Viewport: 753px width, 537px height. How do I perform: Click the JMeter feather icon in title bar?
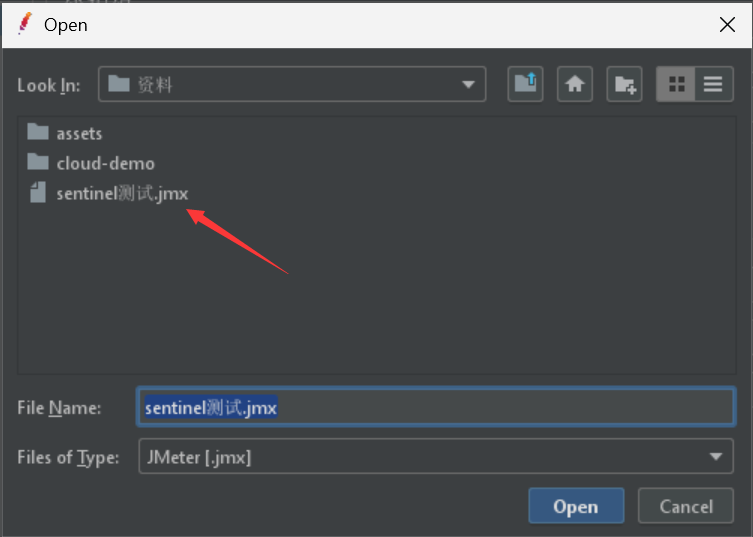pos(24,24)
